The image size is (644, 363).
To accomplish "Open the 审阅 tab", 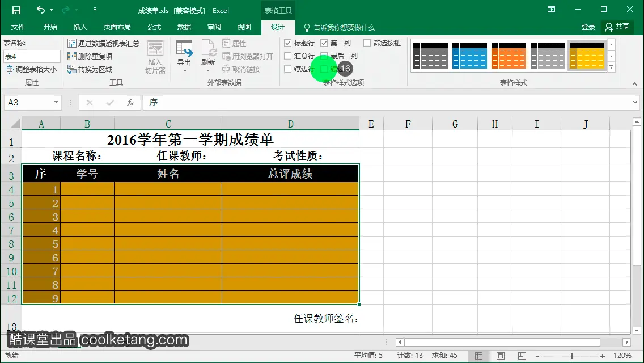I will 214,27.
